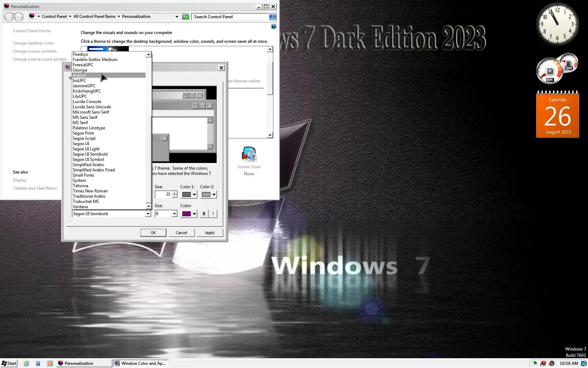Close the Window Color and Appearance dialog
This screenshot has height=368, width=588.
[221, 68]
